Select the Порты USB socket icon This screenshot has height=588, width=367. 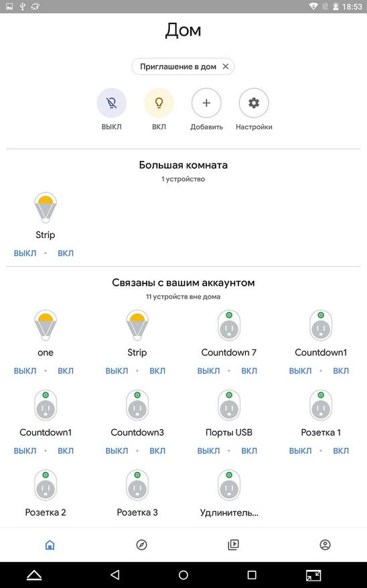[x=229, y=406]
